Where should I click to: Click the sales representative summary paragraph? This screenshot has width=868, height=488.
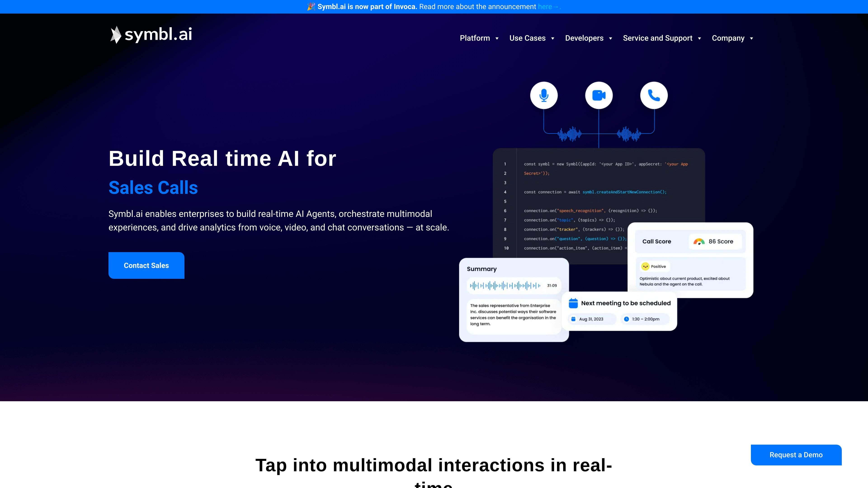(x=513, y=314)
